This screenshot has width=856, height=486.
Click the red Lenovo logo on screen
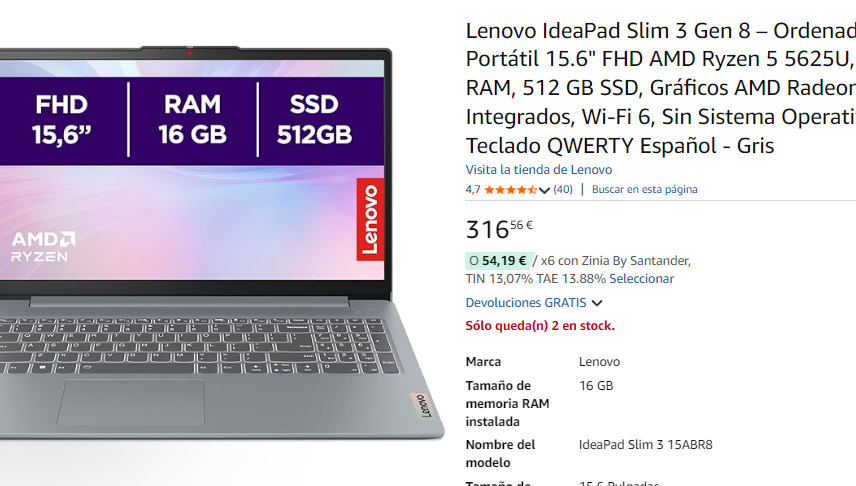pyautogui.click(x=370, y=219)
